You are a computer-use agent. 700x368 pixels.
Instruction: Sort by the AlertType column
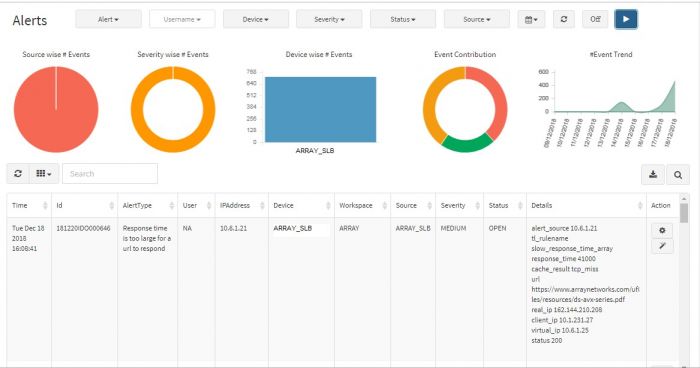148,205
